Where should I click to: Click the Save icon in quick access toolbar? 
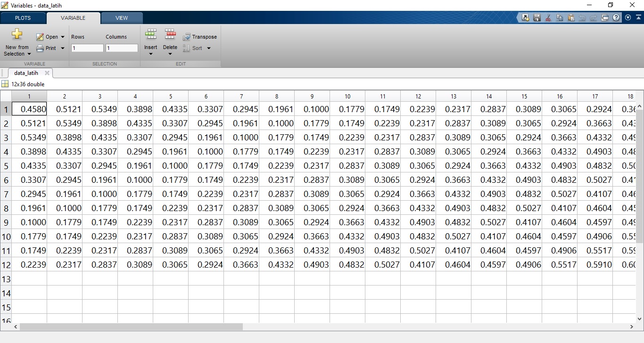(537, 18)
